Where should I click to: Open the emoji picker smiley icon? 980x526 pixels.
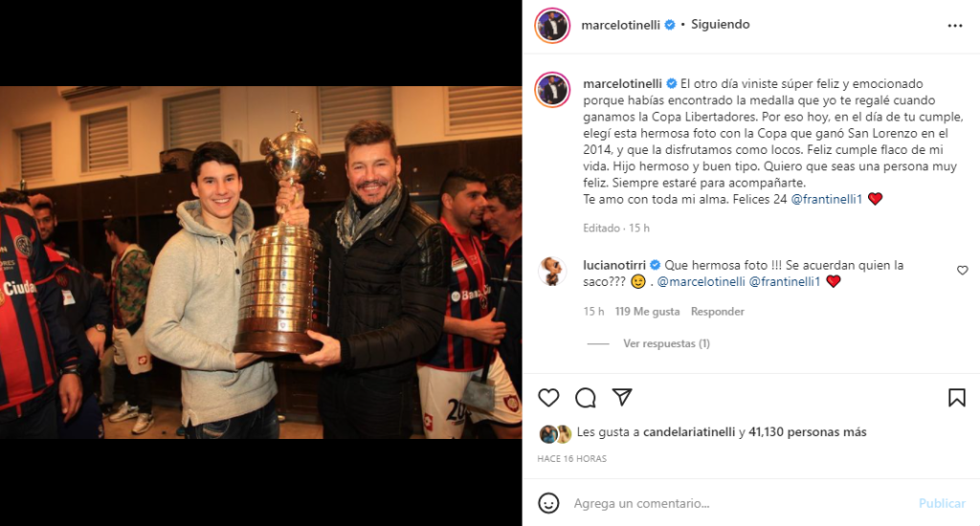tap(548, 503)
